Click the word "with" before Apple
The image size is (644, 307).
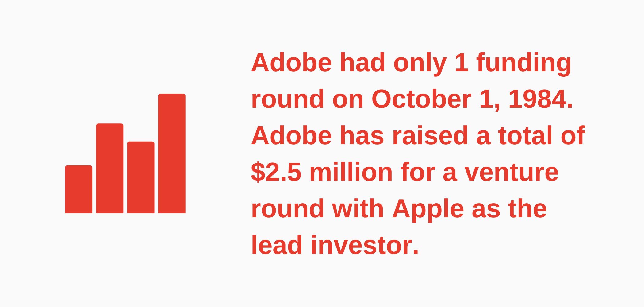coord(358,209)
